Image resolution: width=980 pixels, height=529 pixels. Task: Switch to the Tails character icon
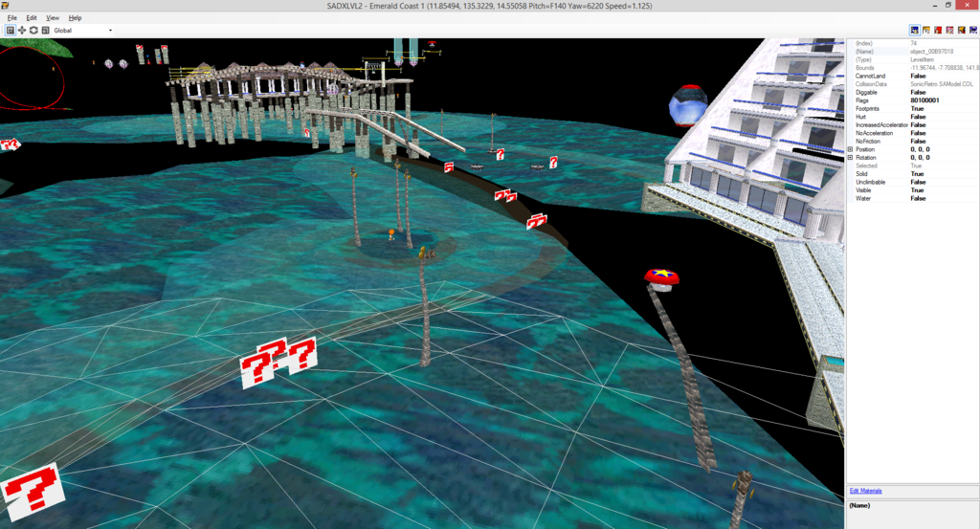coord(926,31)
